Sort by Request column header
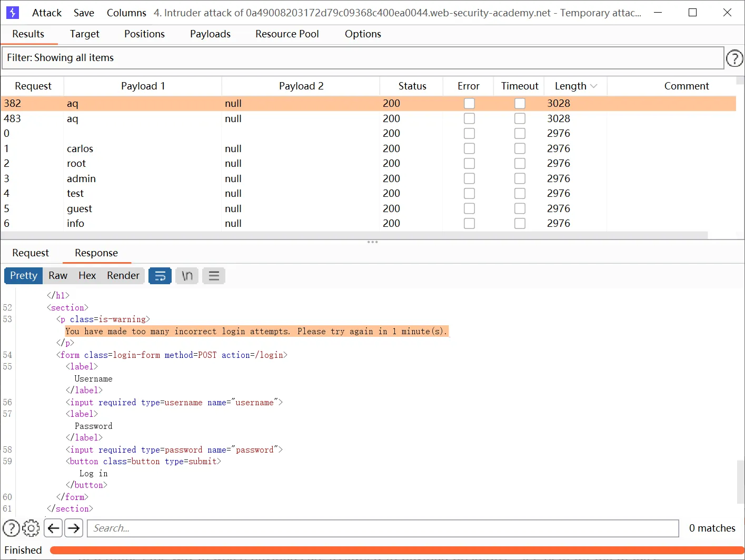Screen dimensions: 745x560 coord(33,86)
